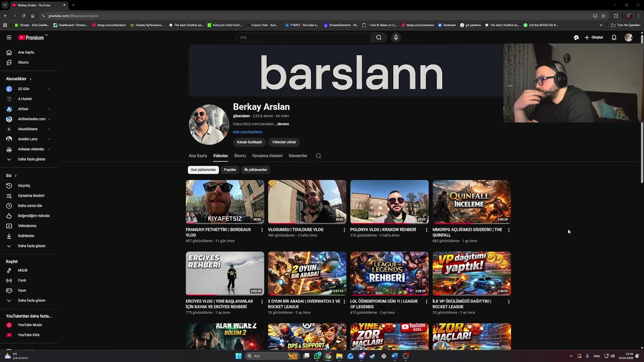Open Amelie Lens subscription channel
This screenshot has width=644, height=362.
(29, 139)
